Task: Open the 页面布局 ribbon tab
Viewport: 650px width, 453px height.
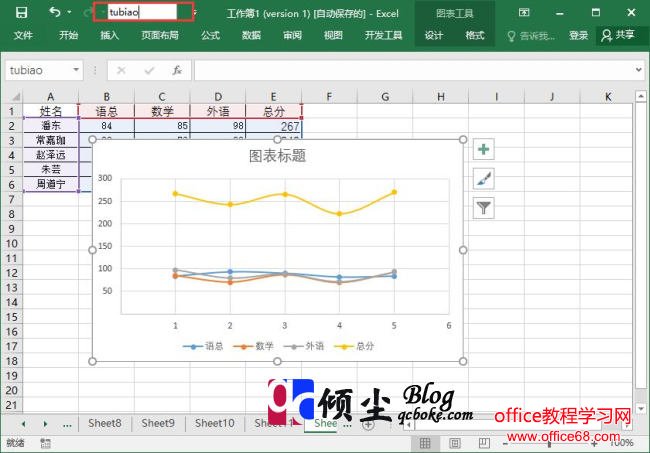Action: click(160, 35)
